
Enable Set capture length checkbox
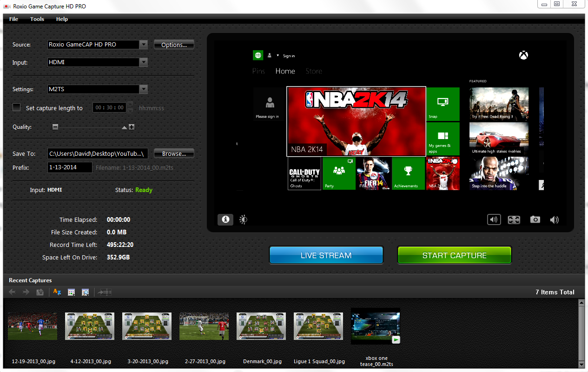17,107
